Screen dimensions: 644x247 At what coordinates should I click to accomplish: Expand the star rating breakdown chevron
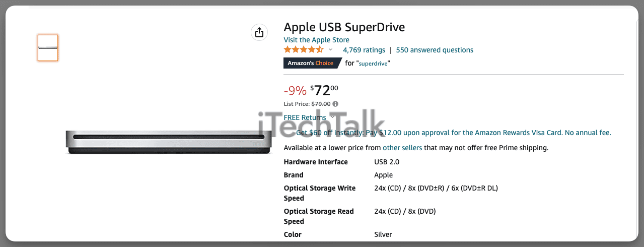pyautogui.click(x=330, y=50)
